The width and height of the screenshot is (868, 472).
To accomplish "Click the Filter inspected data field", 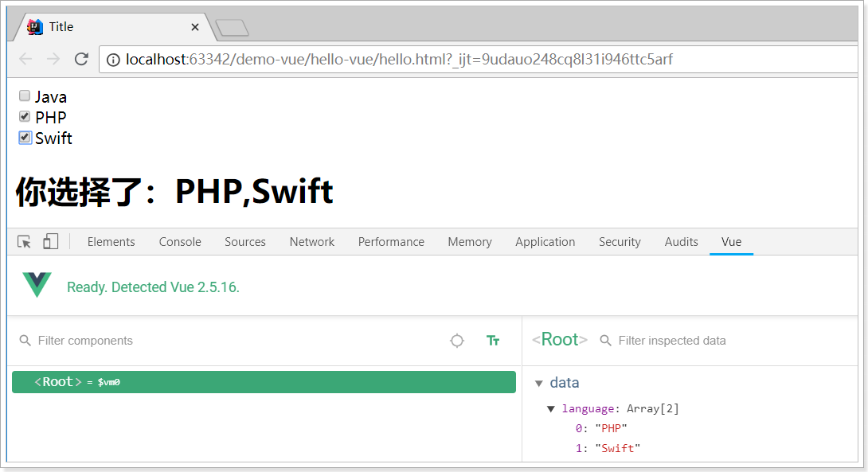I will (x=717, y=341).
